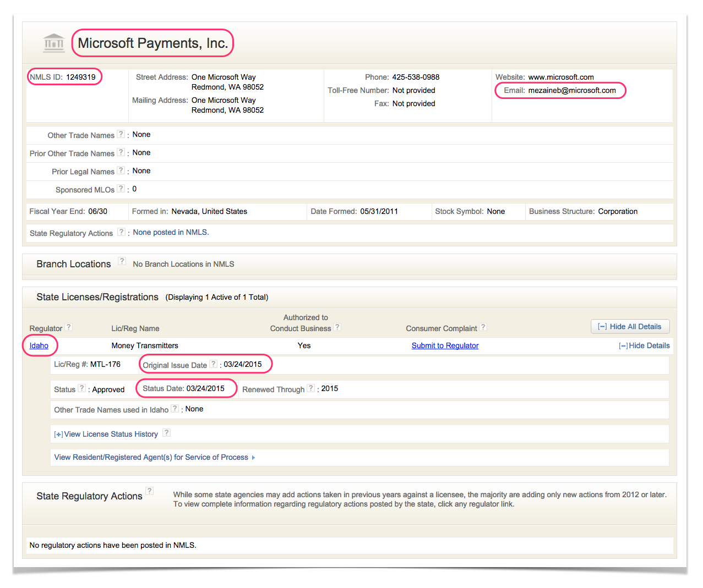
Task: Open View Resident/Registered Agent(s) for Service of Process
Action: coord(151,457)
